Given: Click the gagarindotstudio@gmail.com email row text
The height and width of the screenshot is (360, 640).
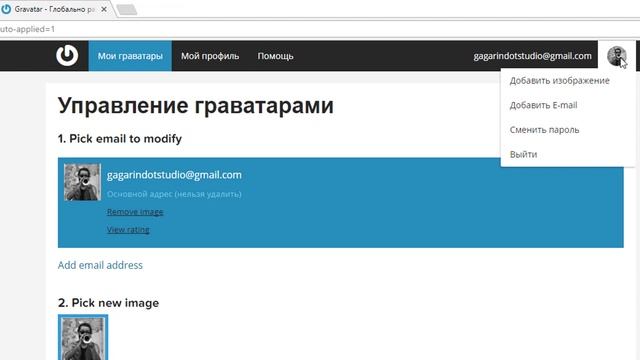Looking at the screenshot, I should pos(174,175).
